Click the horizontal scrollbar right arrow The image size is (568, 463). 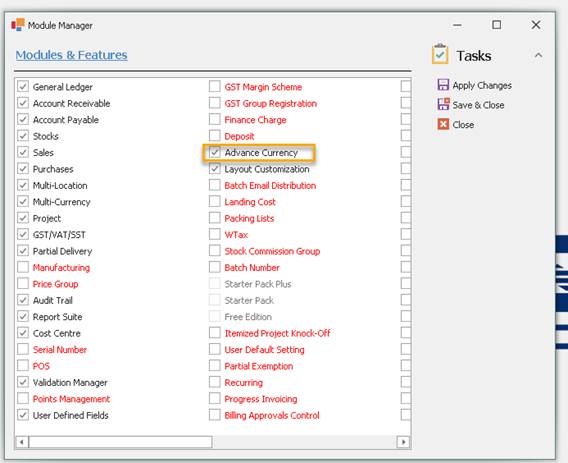point(404,442)
